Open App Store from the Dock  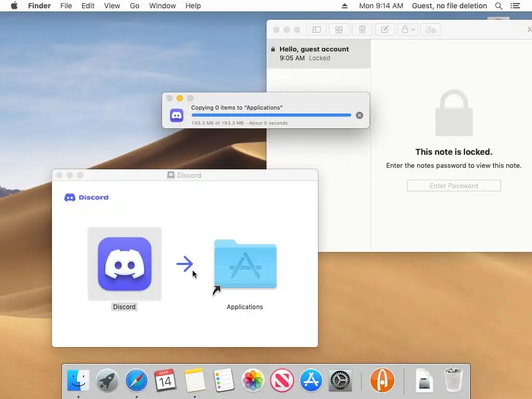(x=311, y=380)
